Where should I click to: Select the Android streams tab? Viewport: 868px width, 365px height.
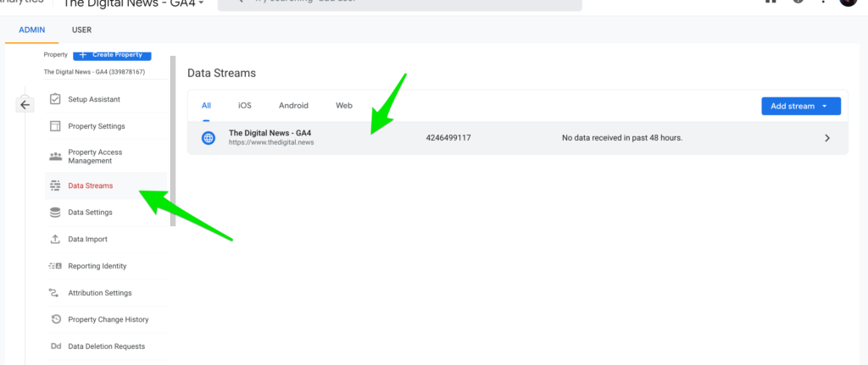[293, 106]
